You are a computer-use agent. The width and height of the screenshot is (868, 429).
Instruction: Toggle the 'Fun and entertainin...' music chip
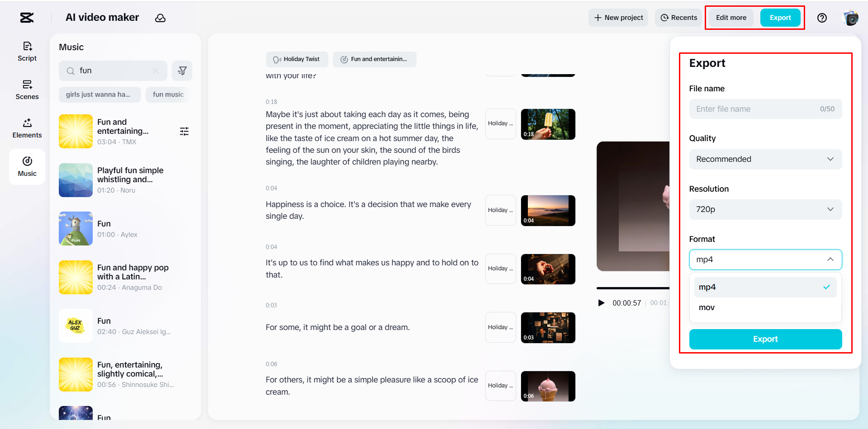pos(374,59)
